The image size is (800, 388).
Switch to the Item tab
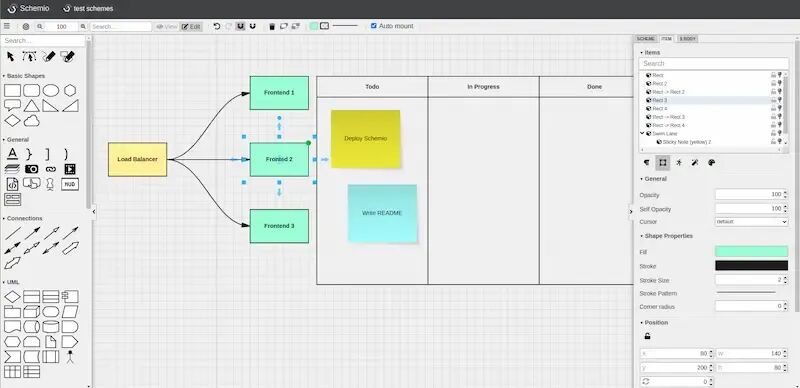[x=666, y=39]
